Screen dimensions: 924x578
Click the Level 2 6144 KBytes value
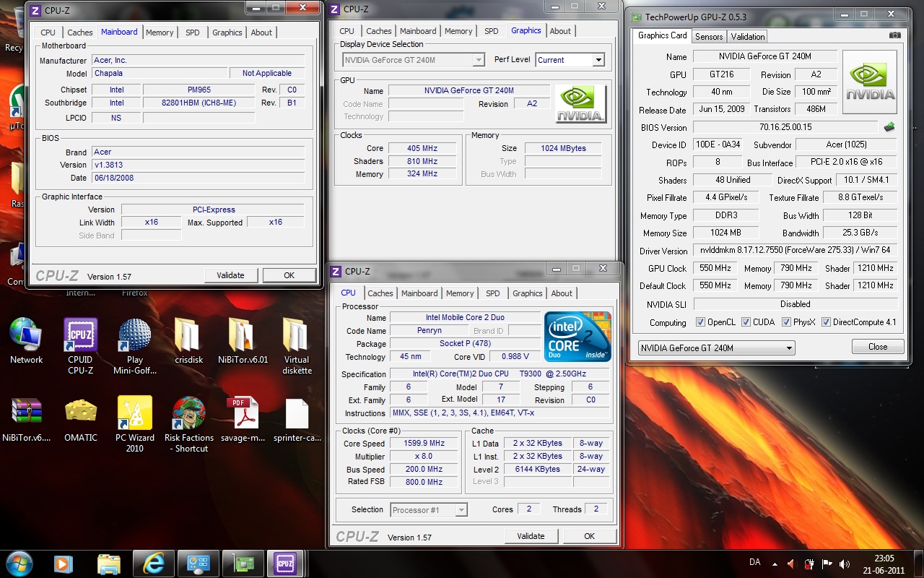538,470
